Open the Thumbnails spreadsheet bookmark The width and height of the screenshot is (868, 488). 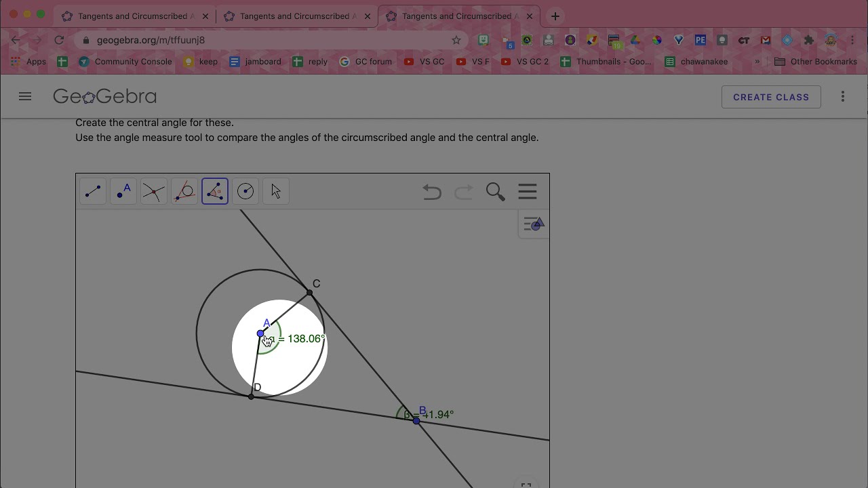(606, 62)
